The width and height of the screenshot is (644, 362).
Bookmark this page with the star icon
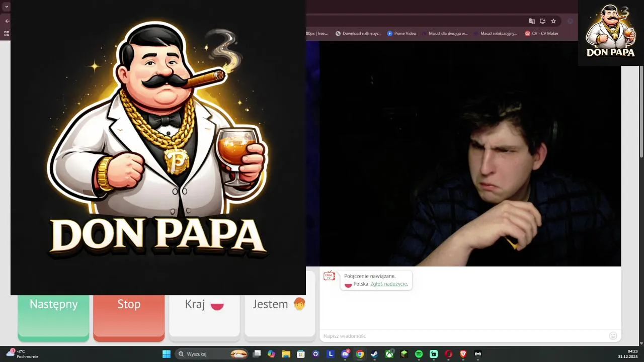coord(553,21)
